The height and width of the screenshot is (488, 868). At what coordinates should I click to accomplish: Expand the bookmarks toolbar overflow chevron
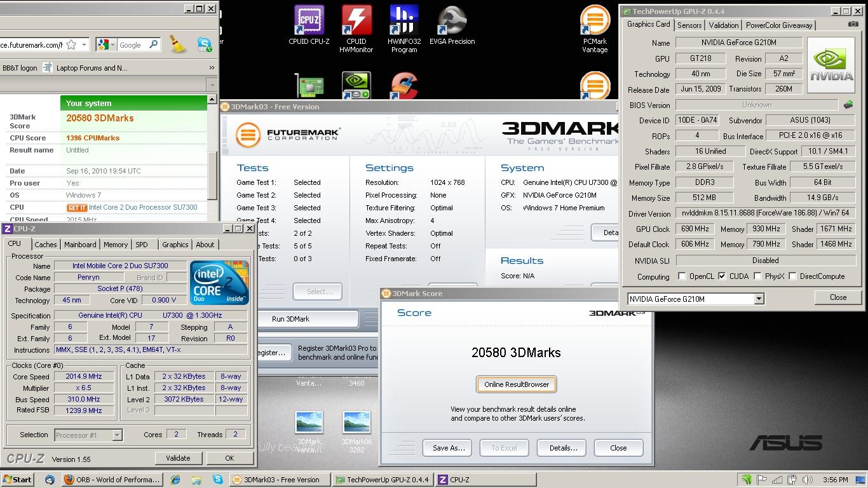coord(212,67)
